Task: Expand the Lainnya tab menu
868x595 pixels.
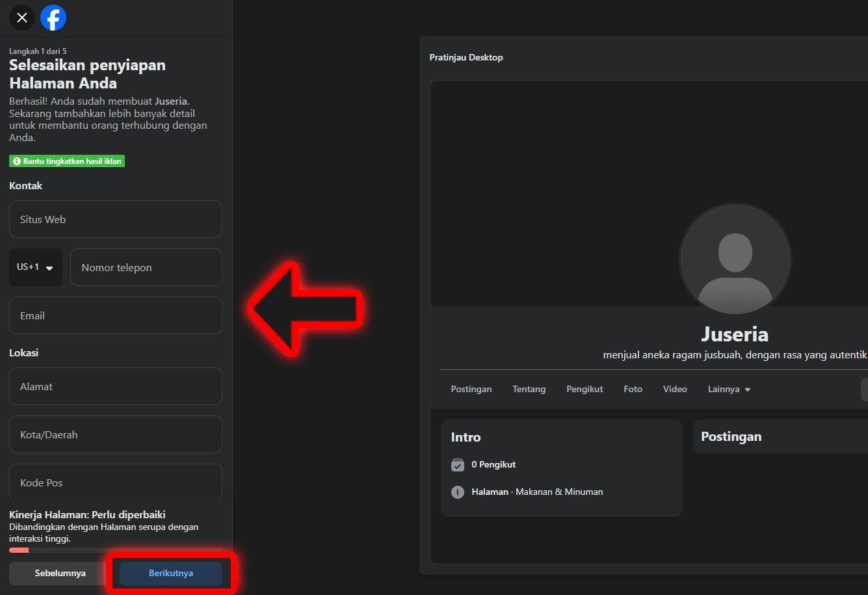Action: click(729, 390)
